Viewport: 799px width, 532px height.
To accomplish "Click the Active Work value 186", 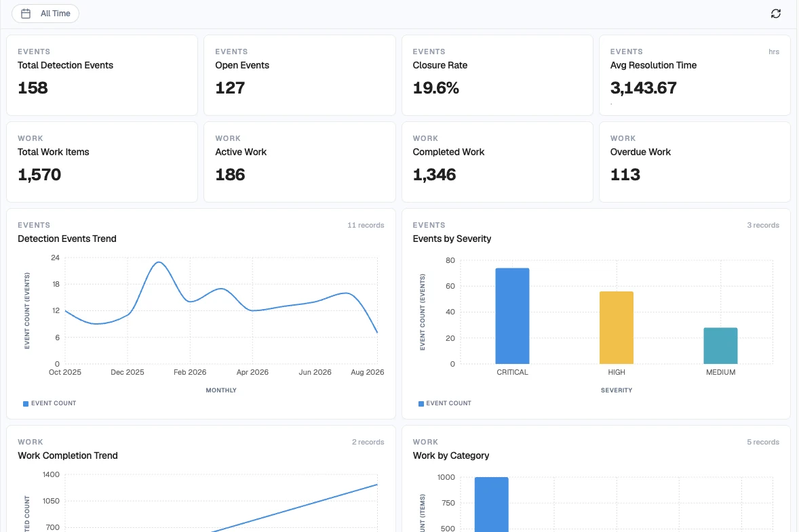I will (230, 175).
